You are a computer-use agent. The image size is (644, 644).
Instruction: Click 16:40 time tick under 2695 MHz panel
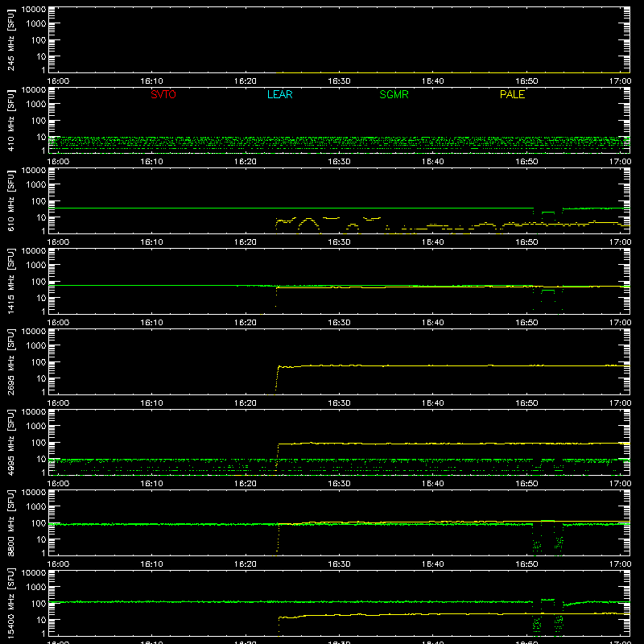click(433, 403)
